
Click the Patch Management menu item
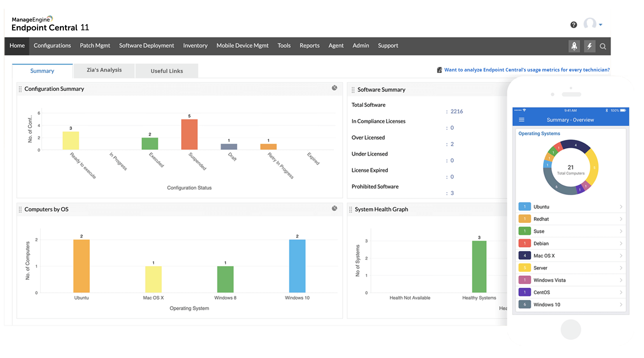[x=94, y=46]
